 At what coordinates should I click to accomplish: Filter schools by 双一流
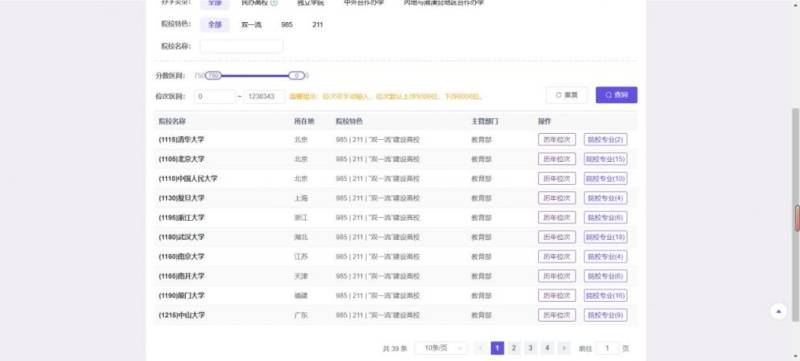pos(251,24)
